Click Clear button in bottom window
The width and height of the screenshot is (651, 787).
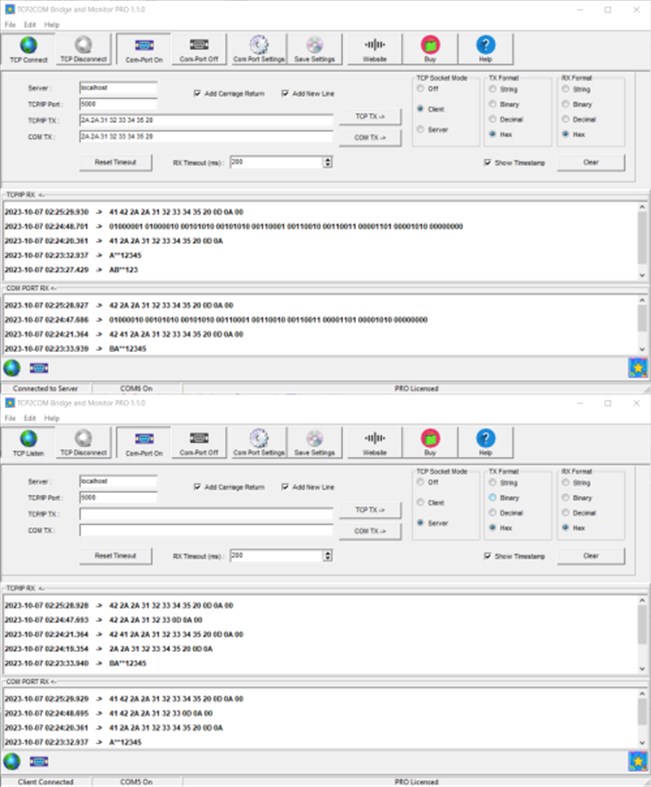591,556
